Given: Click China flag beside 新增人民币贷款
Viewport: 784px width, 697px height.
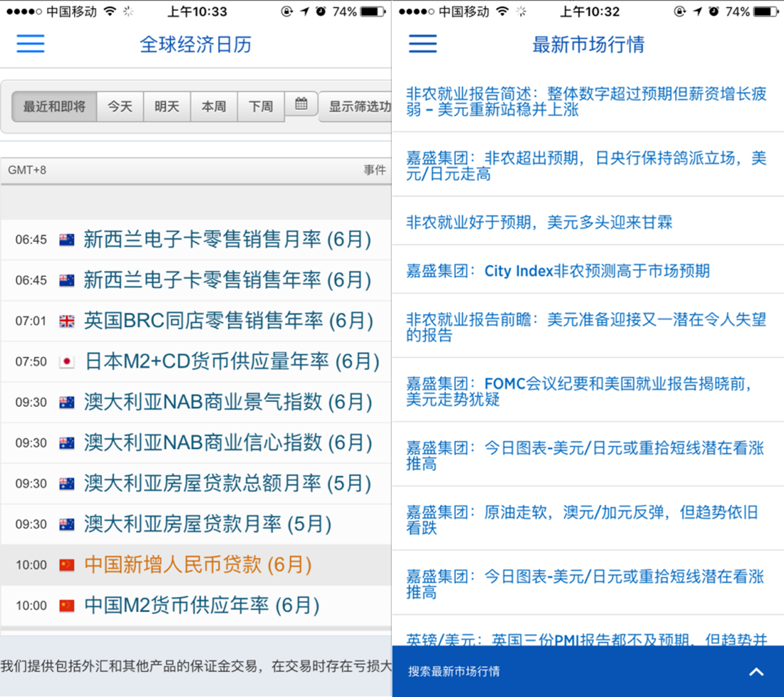Looking at the screenshot, I should tap(67, 565).
